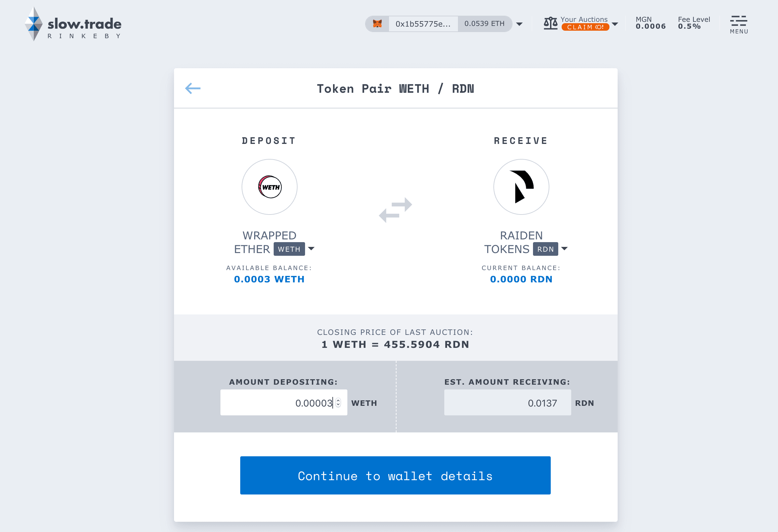Click Continue to wallet details
The width and height of the screenshot is (778, 532).
tap(395, 475)
